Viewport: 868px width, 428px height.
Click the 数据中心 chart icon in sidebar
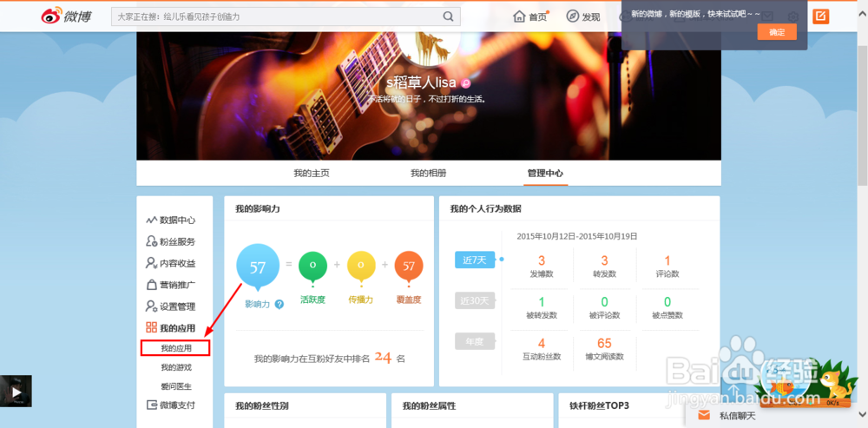[x=152, y=220]
